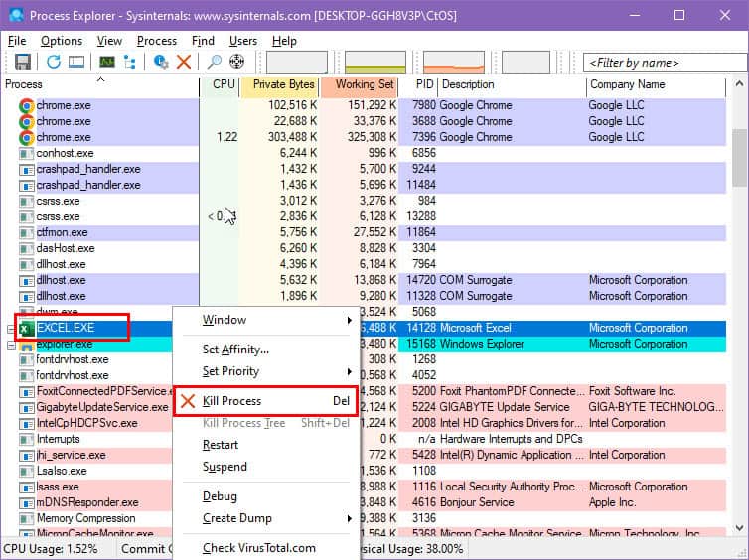Click the Excel icon beside EXCEL.EXE
The height and width of the screenshot is (560, 749).
pos(26,329)
